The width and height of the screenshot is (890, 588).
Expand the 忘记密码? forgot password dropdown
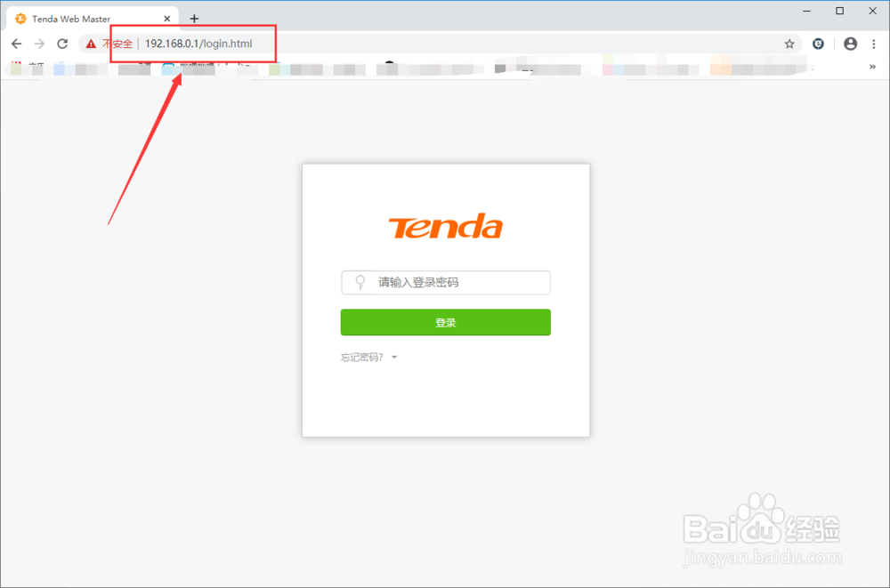369,357
